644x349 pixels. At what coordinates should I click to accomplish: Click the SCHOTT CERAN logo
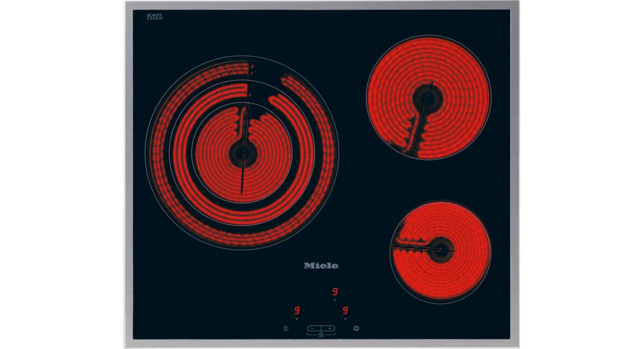[x=155, y=18]
